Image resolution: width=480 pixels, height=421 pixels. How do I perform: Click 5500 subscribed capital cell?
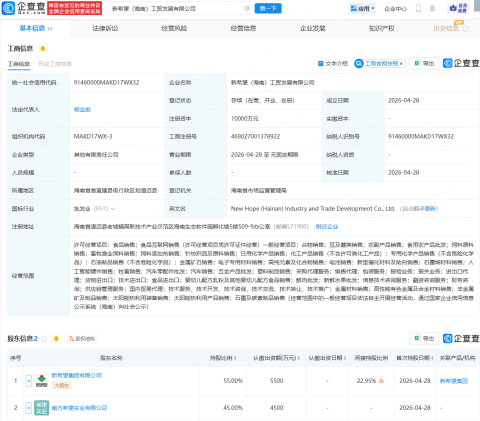276,381
